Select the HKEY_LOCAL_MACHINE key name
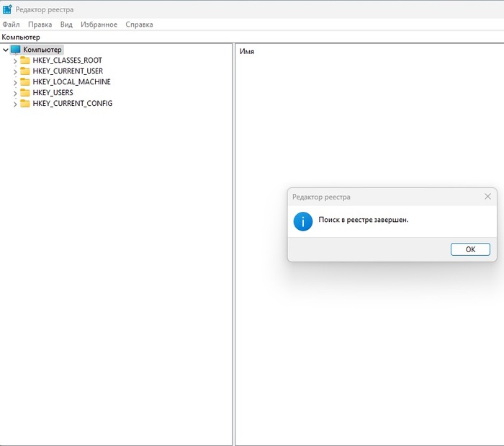504x446 pixels. pos(72,81)
